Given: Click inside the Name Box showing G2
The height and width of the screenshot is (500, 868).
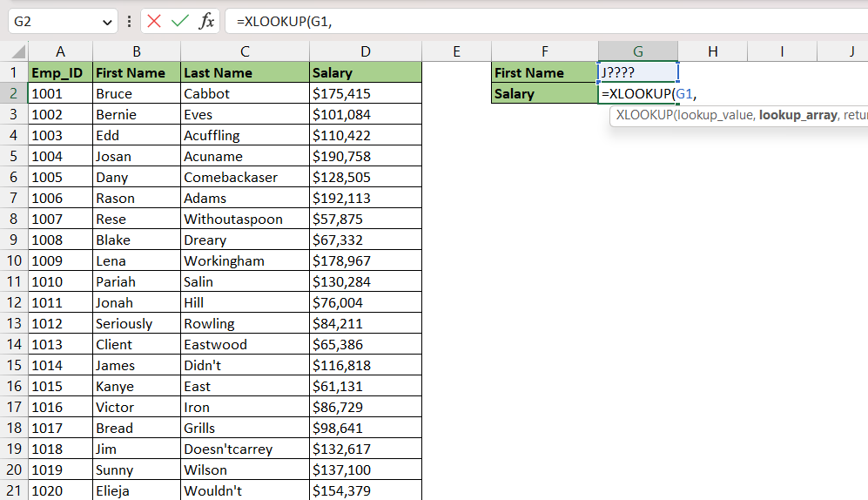Looking at the screenshot, I should tap(56, 22).
